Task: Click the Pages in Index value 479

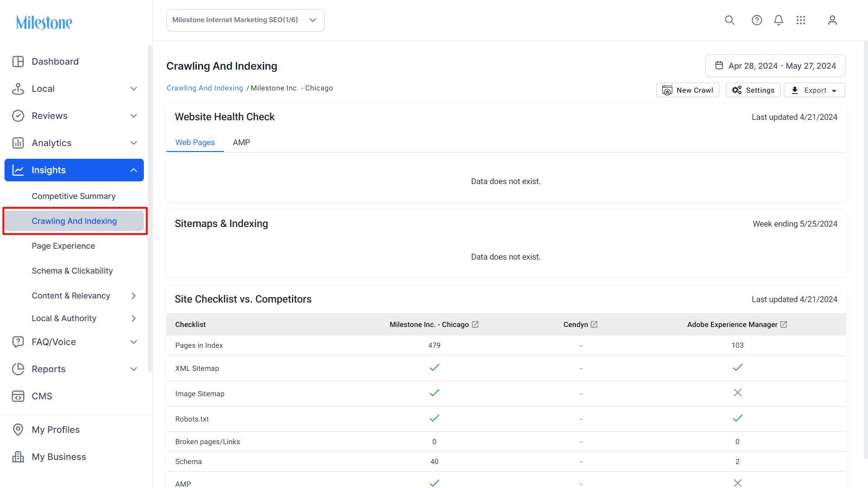Action: coord(434,346)
